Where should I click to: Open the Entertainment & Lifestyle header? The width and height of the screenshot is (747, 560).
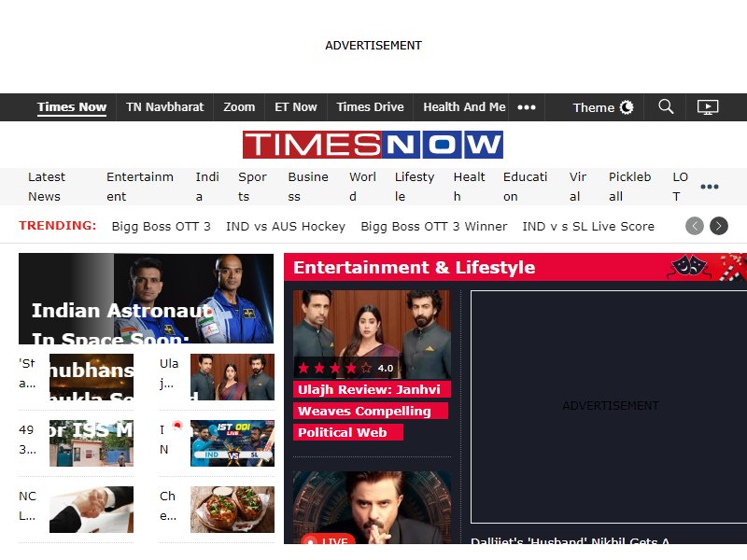(414, 267)
